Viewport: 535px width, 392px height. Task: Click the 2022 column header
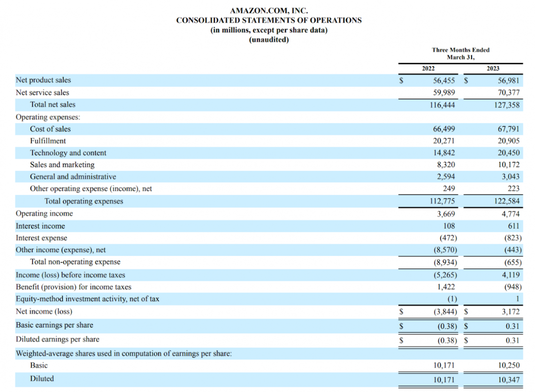[428, 68]
